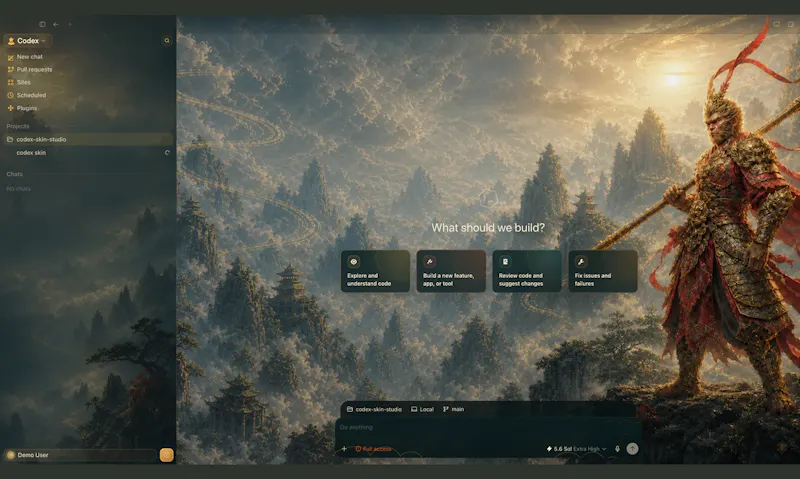
Task: Go back with the left arrow
Action: 56,24
